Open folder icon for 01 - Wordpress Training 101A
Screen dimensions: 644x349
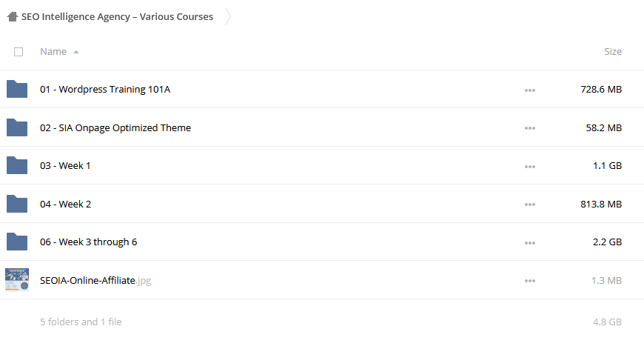point(17,89)
